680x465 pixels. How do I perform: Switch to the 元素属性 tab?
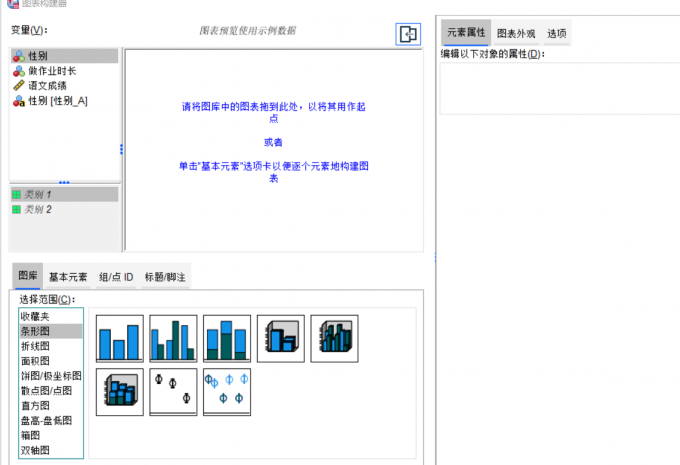[x=466, y=33]
